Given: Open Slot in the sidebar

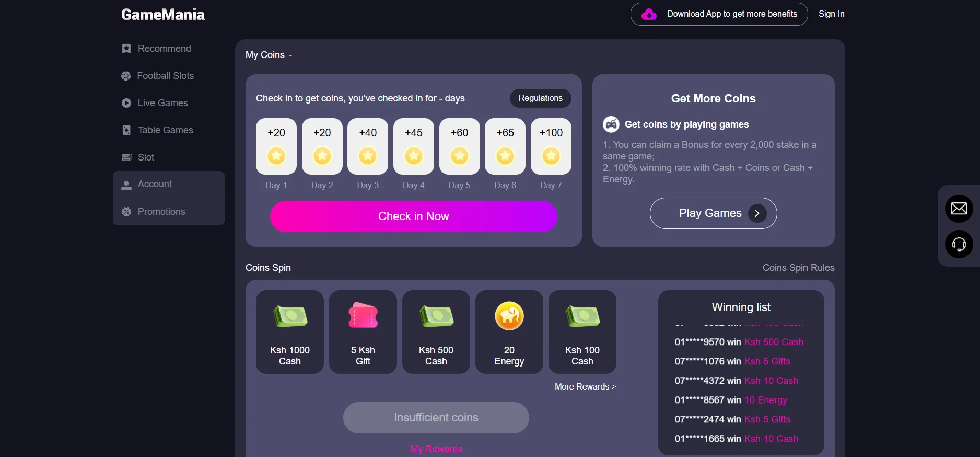Looking at the screenshot, I should click(x=169, y=157).
